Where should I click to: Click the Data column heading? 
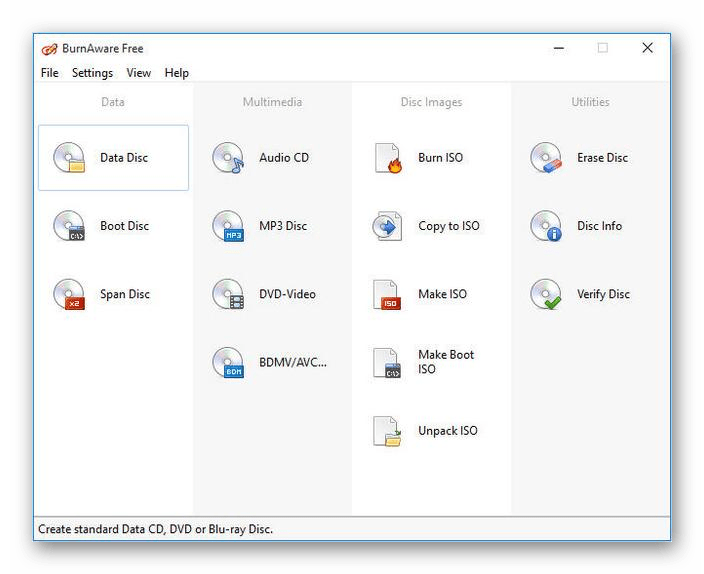[113, 102]
